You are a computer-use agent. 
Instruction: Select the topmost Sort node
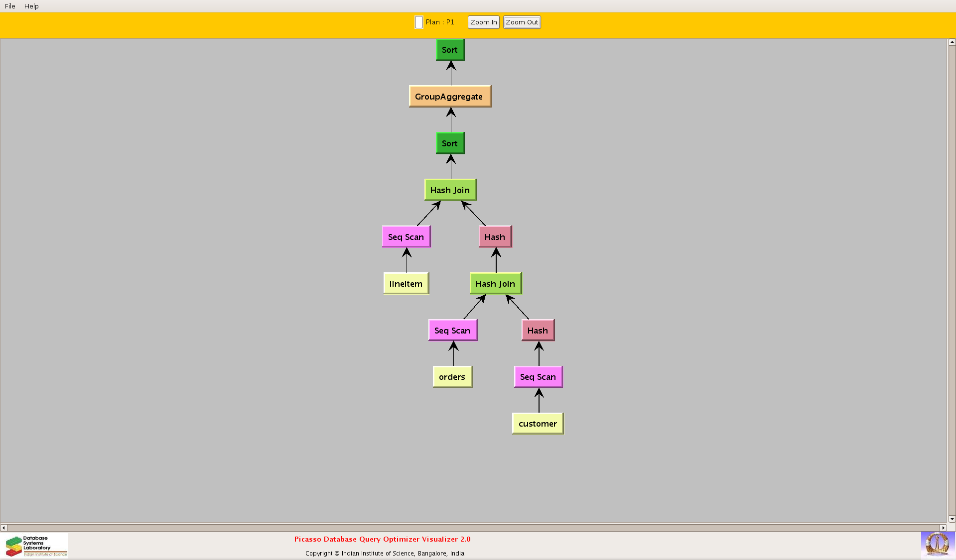(450, 50)
